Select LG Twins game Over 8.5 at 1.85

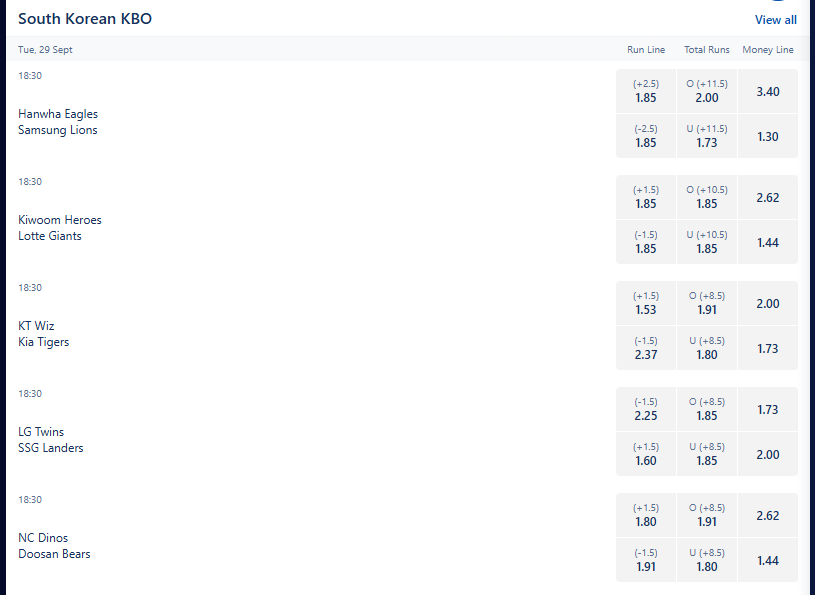[x=706, y=409]
